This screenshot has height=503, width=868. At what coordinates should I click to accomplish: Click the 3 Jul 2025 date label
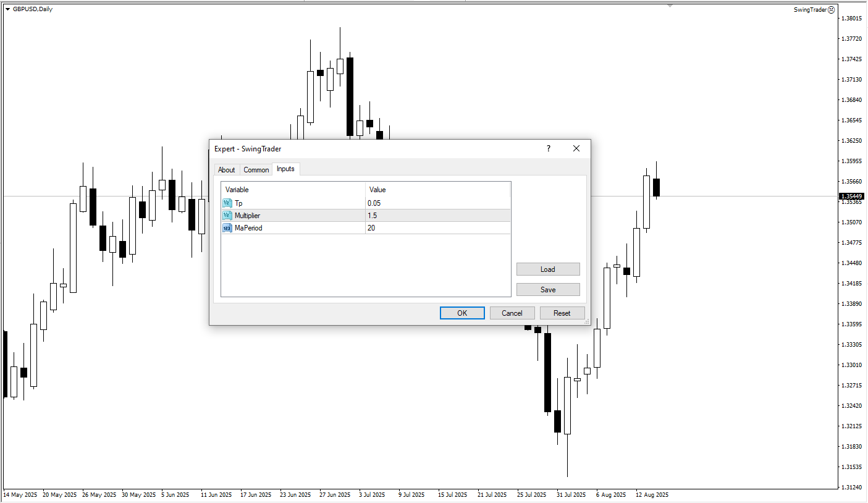coord(371,495)
